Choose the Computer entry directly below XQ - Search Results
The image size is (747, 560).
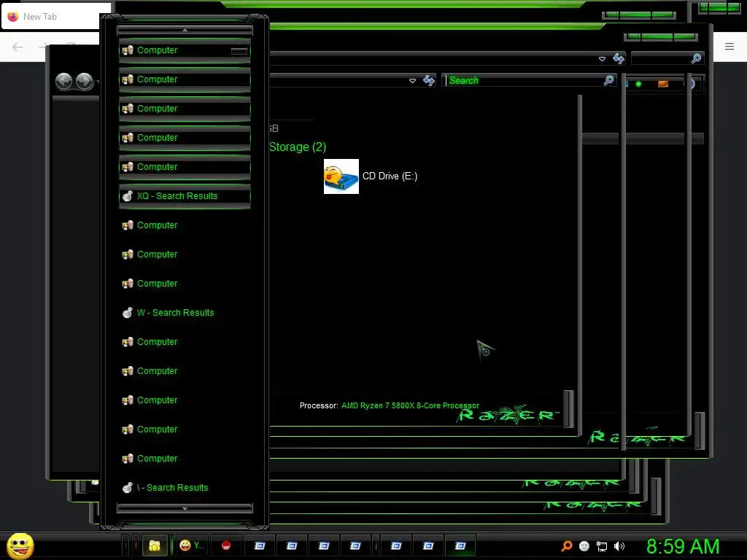pyautogui.click(x=185, y=225)
